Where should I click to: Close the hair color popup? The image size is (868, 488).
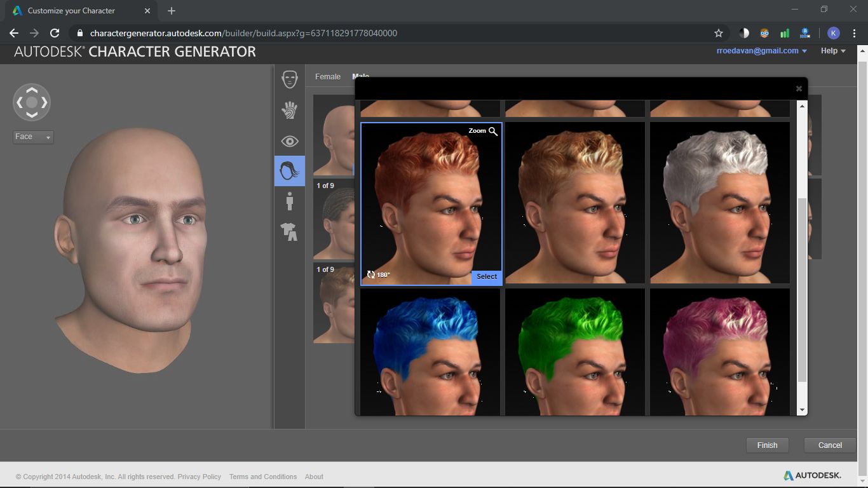click(x=799, y=89)
